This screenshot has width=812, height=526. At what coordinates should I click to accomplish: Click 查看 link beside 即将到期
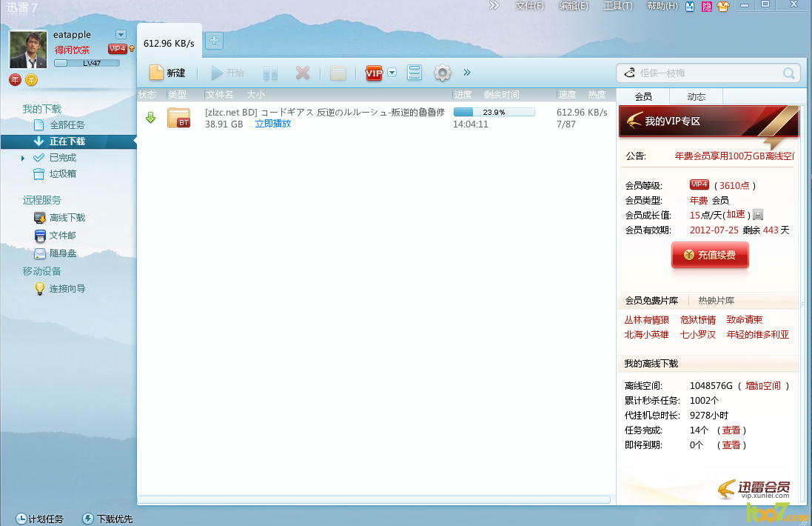[x=731, y=445]
